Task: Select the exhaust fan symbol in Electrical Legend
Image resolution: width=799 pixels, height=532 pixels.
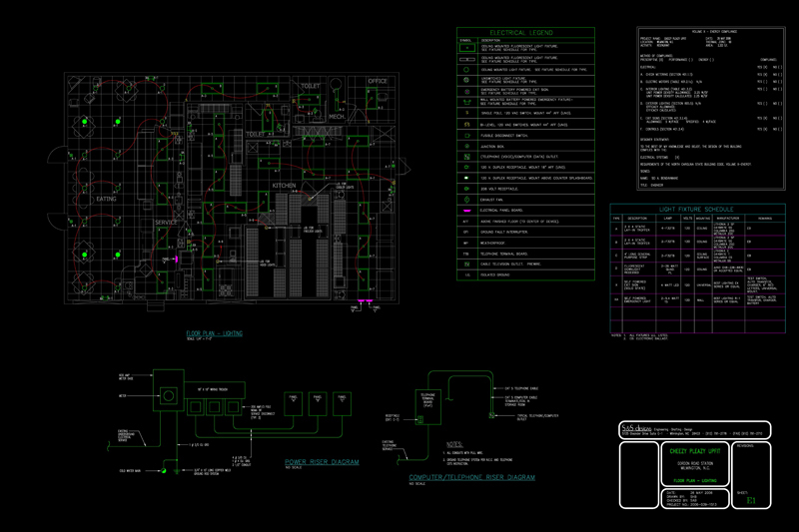Action: pos(465,199)
